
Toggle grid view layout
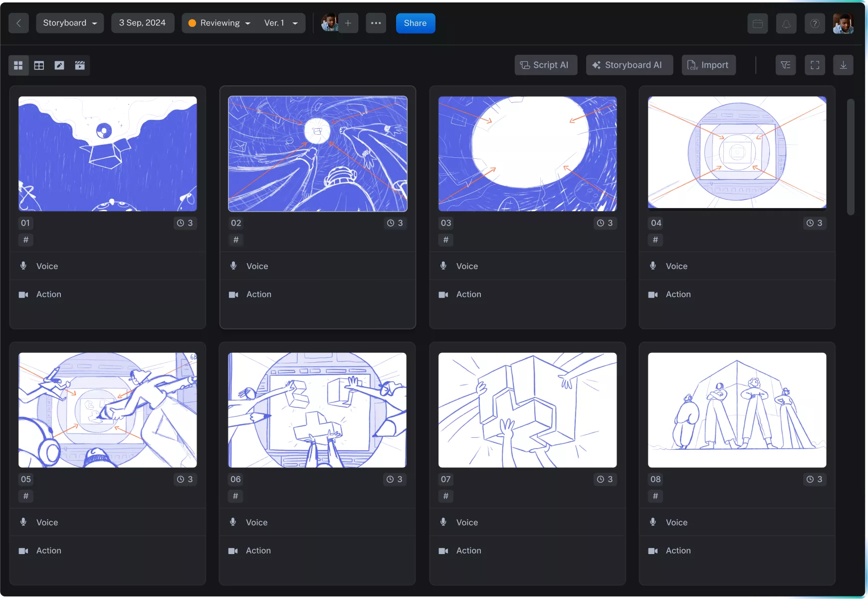pyautogui.click(x=18, y=65)
